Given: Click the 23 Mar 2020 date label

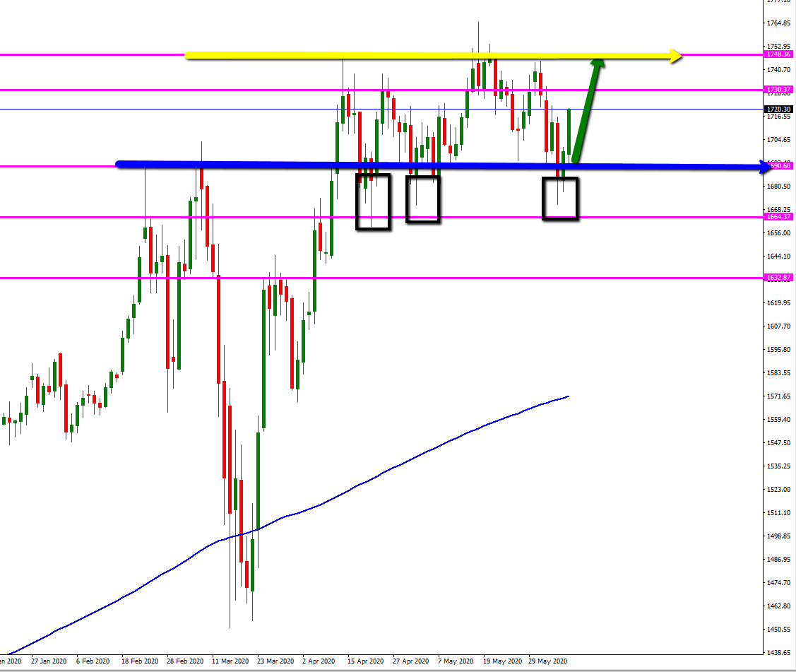Looking at the screenshot, I should 275,661.
